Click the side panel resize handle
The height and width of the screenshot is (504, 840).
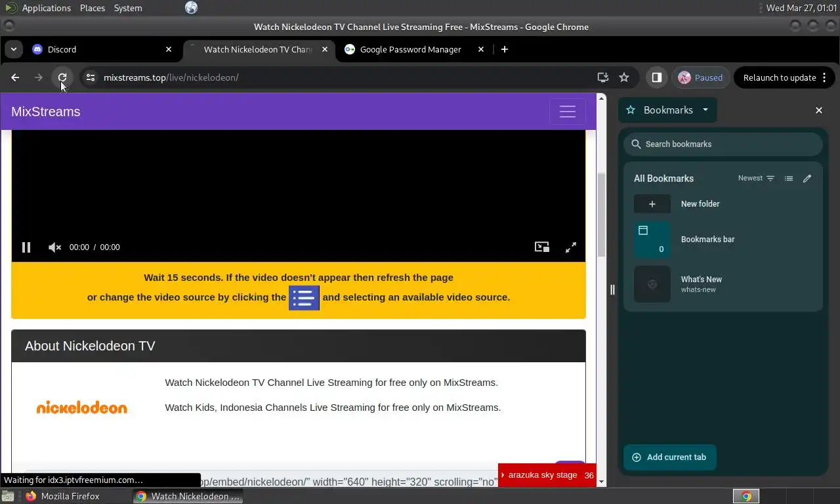[x=612, y=289]
